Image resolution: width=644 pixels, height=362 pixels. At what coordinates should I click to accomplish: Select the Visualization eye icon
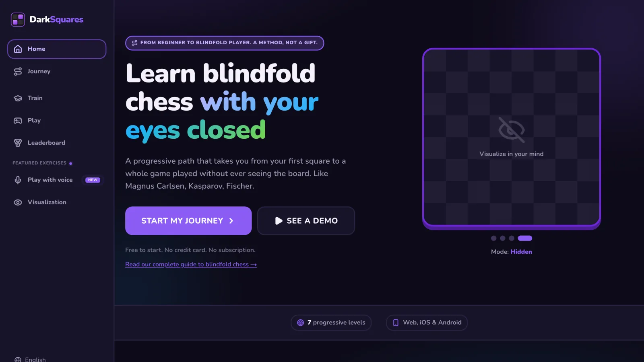(x=18, y=202)
